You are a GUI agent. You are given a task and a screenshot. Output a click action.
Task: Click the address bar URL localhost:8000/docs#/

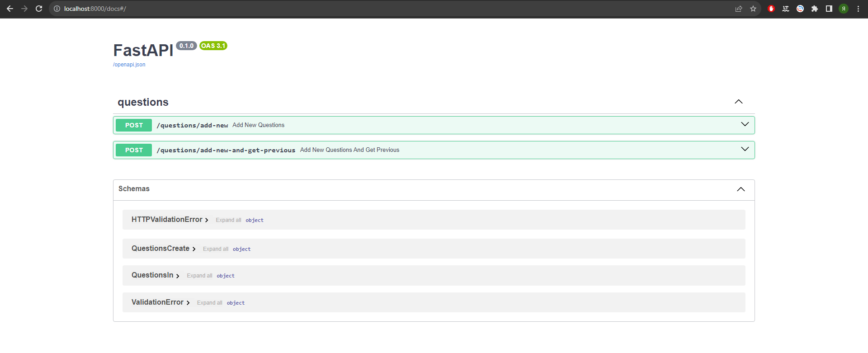click(95, 9)
